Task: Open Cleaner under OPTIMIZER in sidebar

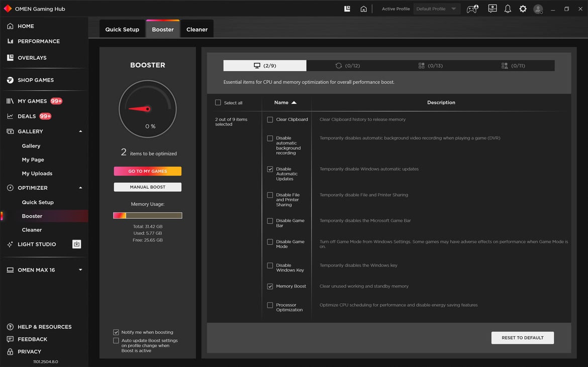Action: click(32, 230)
